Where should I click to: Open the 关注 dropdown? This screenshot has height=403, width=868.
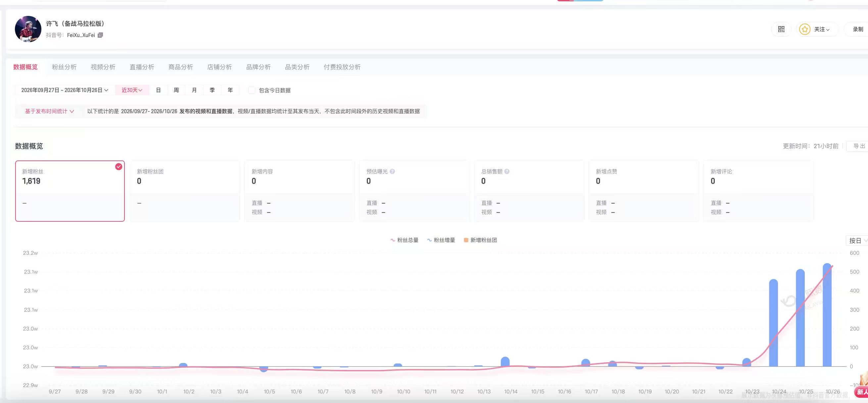[x=822, y=29]
